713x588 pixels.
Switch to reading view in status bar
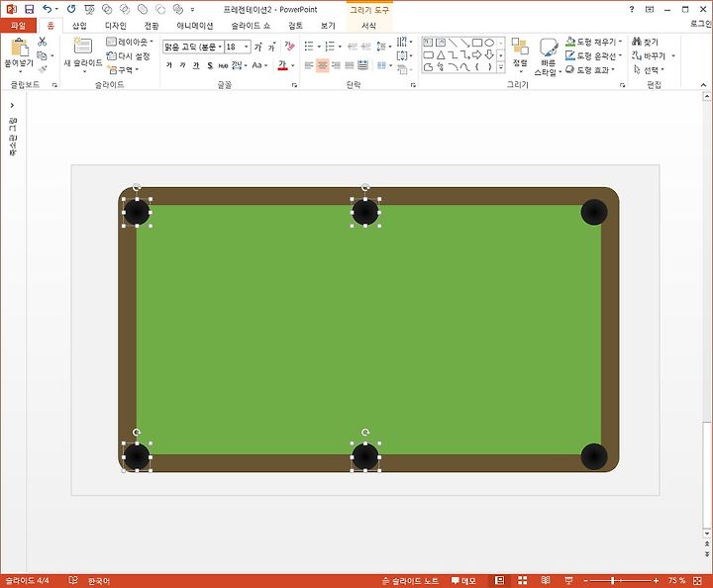click(546, 580)
